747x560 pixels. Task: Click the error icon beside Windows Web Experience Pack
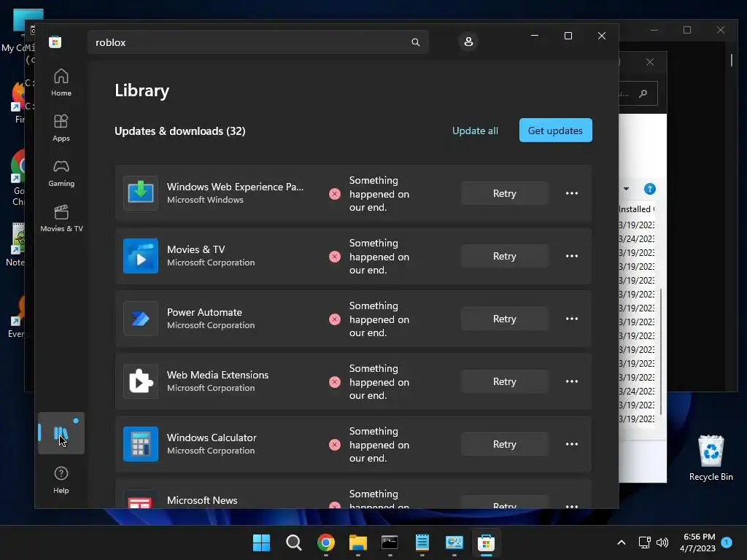tap(335, 194)
